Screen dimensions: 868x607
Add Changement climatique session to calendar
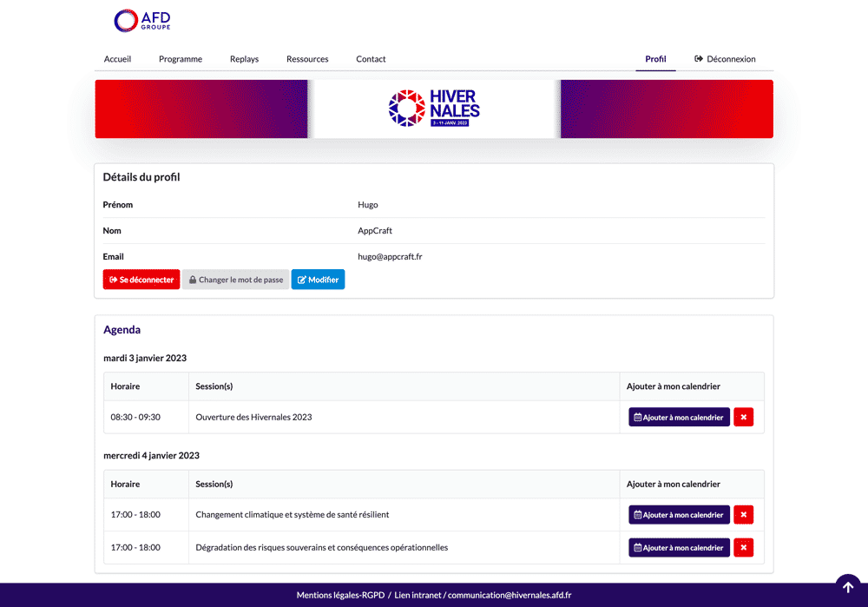point(679,515)
